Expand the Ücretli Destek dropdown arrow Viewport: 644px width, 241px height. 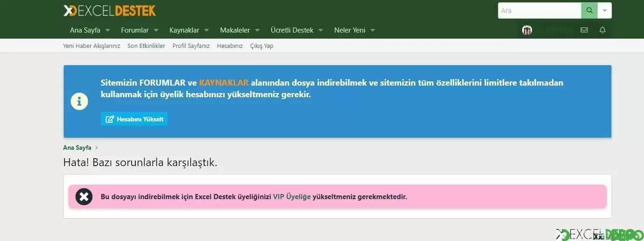[x=321, y=30]
